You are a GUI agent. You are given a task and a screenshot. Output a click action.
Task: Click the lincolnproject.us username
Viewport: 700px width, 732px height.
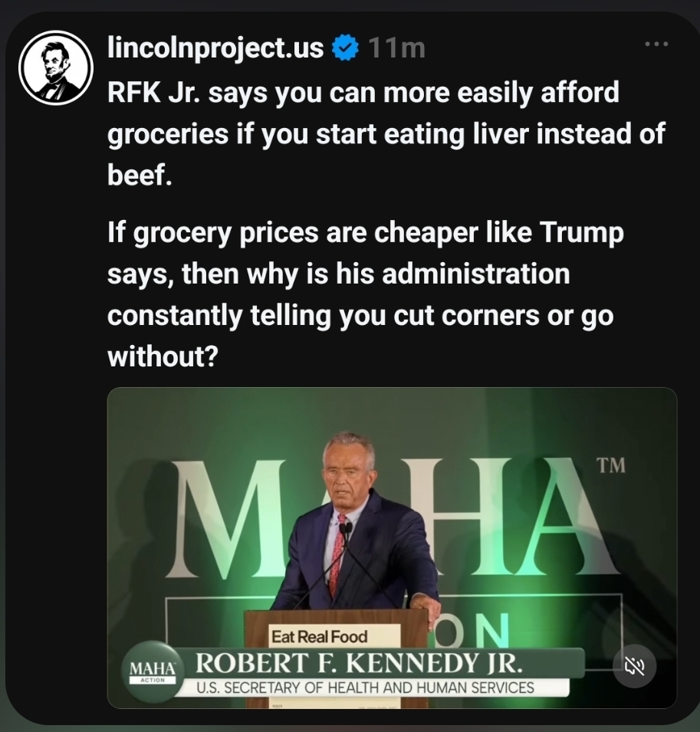[215, 49]
